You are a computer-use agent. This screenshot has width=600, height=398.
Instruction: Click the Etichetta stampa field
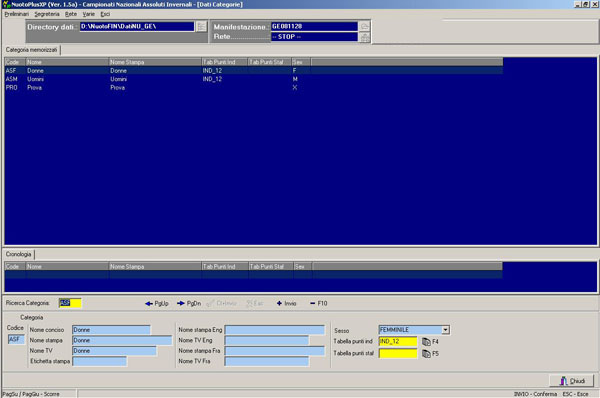pos(99,361)
